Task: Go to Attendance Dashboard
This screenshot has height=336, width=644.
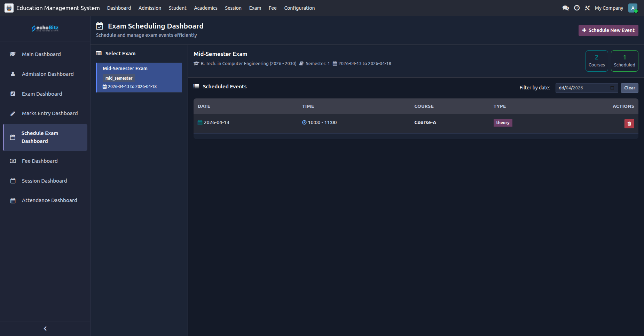Action: (45, 200)
